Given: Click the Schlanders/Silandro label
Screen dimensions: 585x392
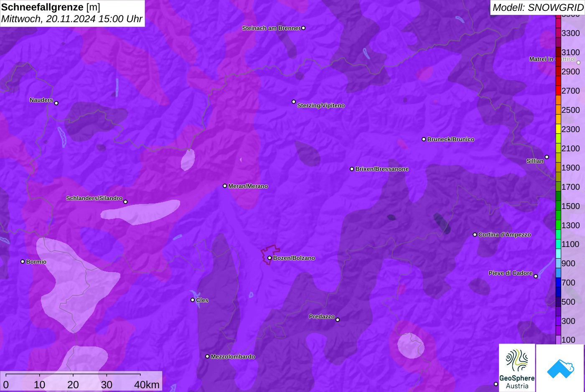Looking at the screenshot, I should tap(94, 198).
